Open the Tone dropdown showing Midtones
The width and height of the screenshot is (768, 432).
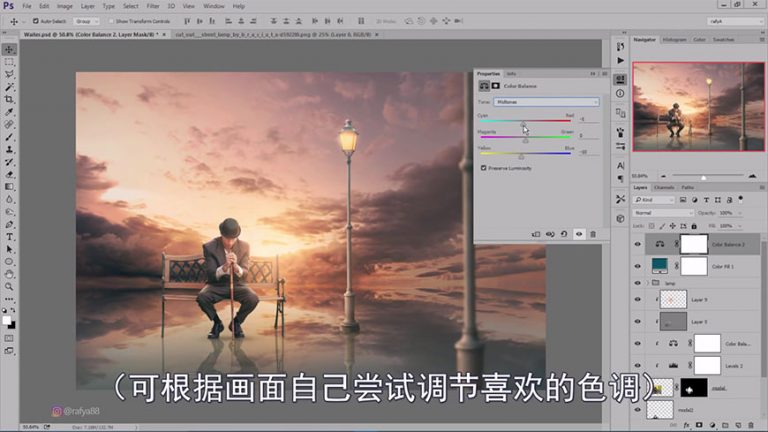pos(546,102)
